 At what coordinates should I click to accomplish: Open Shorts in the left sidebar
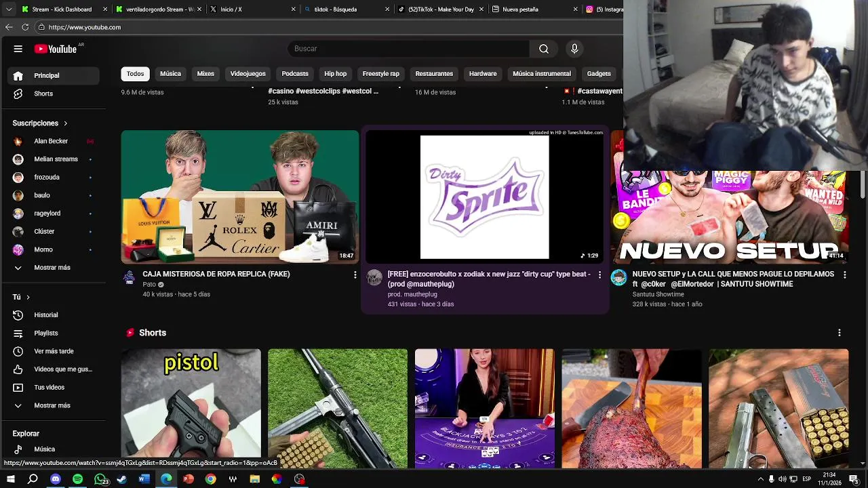(x=53, y=94)
